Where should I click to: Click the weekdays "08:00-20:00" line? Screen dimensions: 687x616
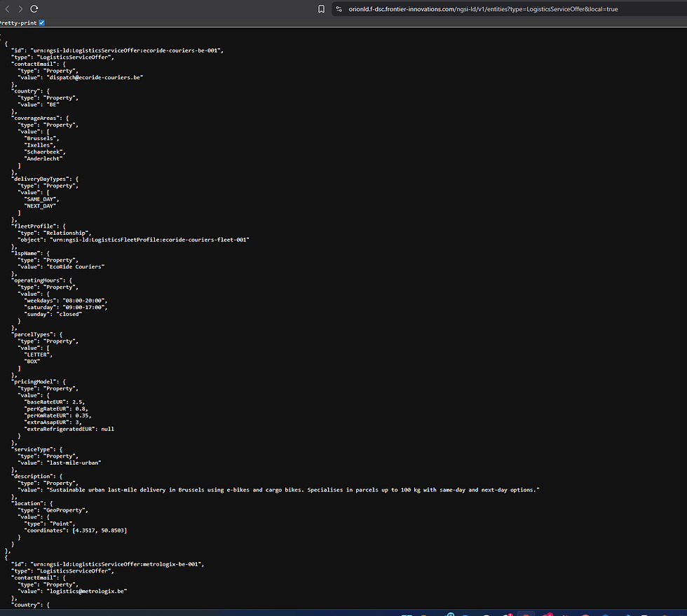(x=66, y=301)
